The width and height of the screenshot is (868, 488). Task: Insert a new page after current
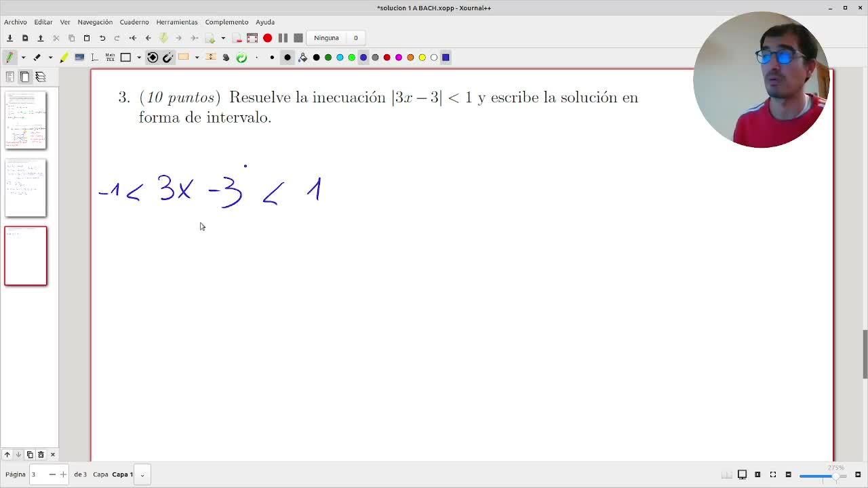tap(210, 38)
